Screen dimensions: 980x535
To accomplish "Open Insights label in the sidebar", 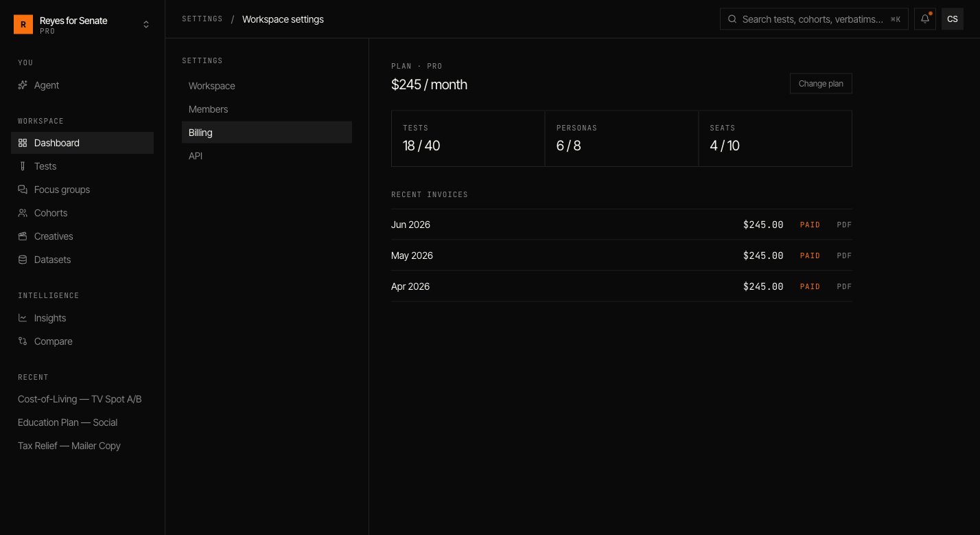I will 50,318.
